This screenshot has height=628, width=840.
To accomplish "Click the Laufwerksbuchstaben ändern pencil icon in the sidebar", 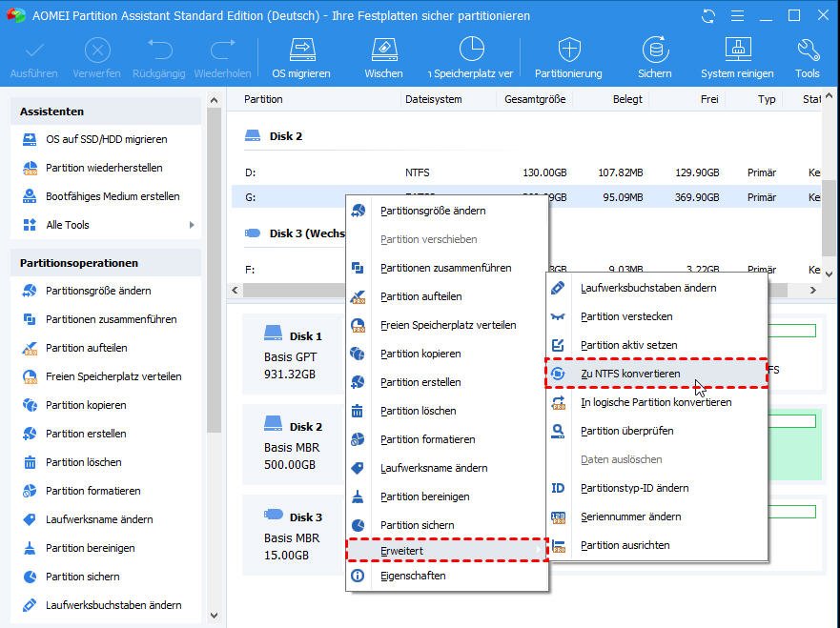I will 30,605.
